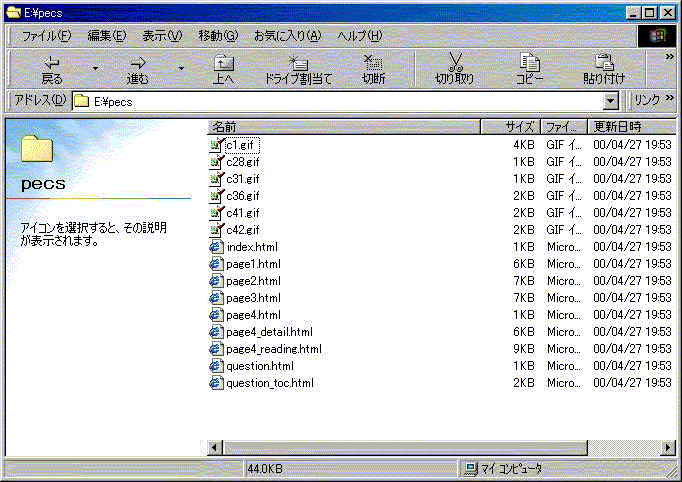Click the file name page4_reading.html
The width and height of the screenshot is (682, 482).
click(x=274, y=349)
